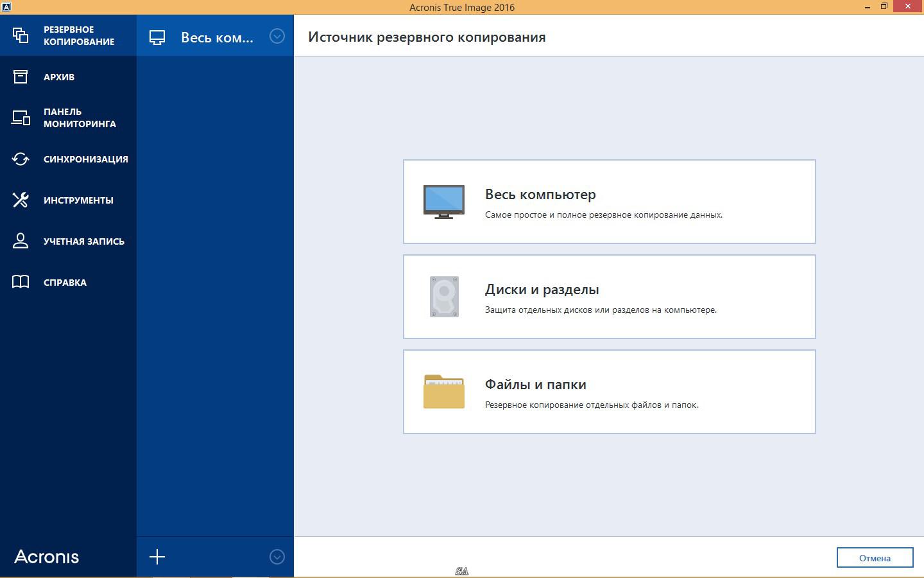Viewport: 924px width, 578px height.
Task: Click the Help (Справка) book icon
Action: tap(21, 282)
